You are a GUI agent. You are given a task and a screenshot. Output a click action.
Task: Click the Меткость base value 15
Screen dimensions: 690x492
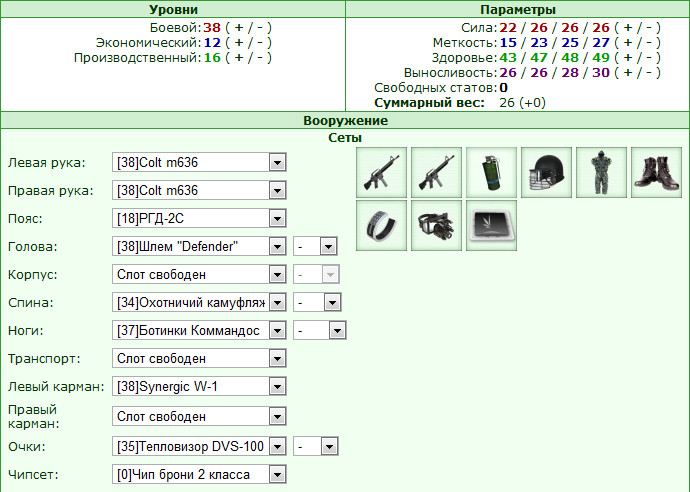pyautogui.click(x=508, y=43)
